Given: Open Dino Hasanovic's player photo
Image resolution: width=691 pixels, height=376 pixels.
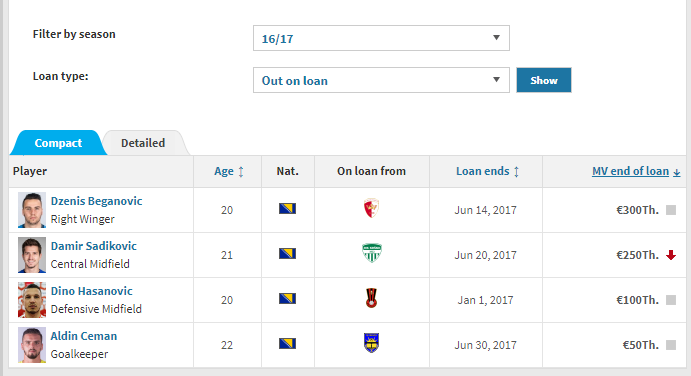Looking at the screenshot, I should click(x=32, y=300).
